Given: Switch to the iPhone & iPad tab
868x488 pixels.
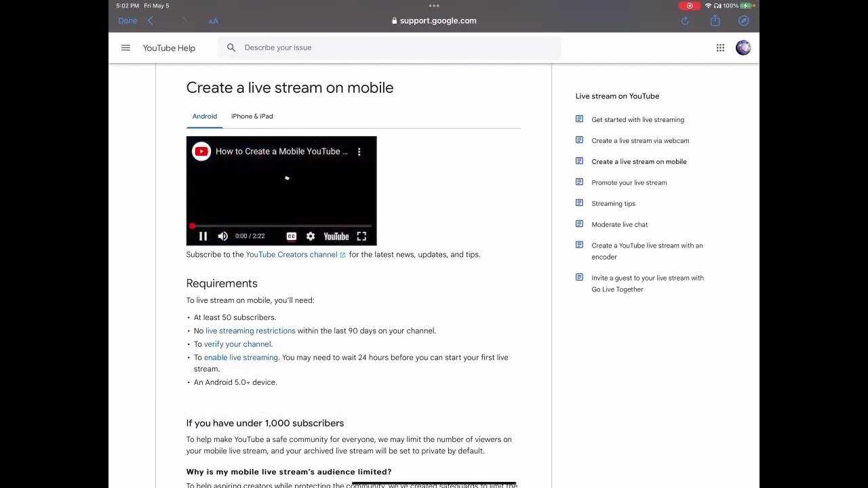Looking at the screenshot, I should pyautogui.click(x=252, y=116).
